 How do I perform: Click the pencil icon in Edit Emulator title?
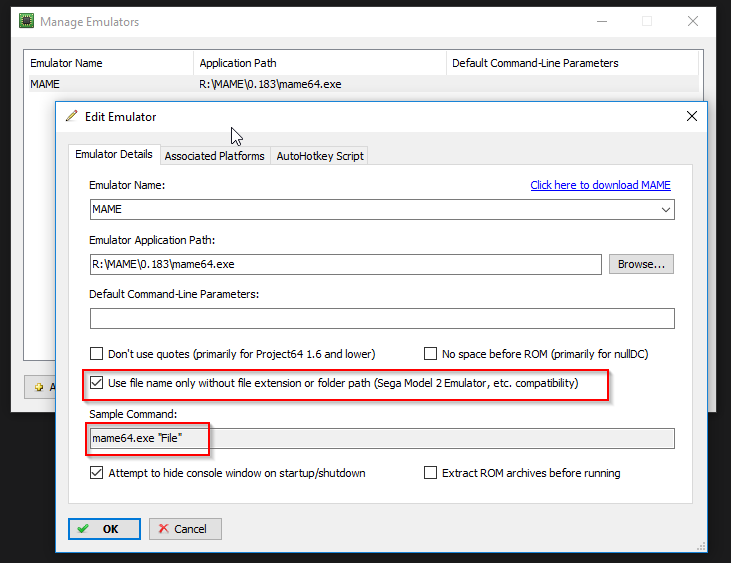click(71, 116)
